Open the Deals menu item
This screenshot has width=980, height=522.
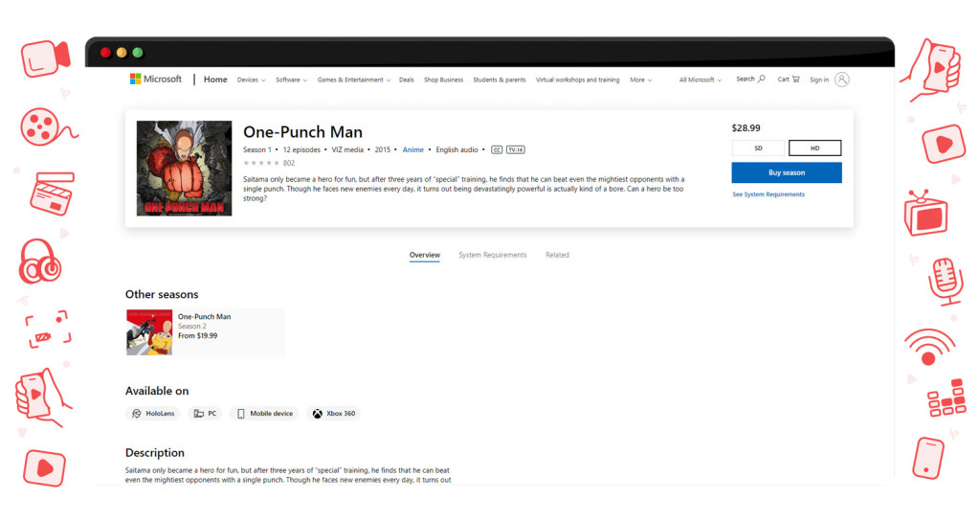[406, 79]
